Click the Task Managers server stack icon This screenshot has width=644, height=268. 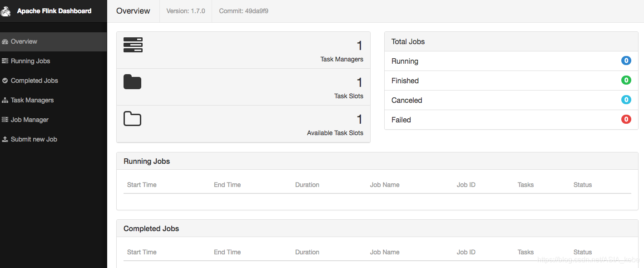point(133,45)
